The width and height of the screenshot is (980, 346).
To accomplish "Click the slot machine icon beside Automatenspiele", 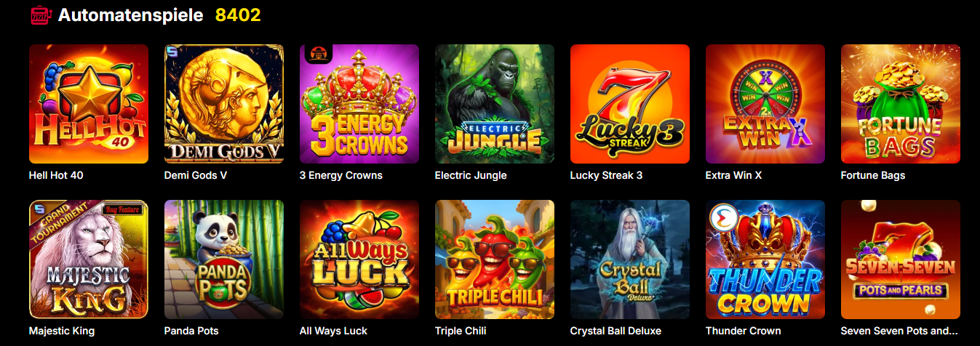I will [40, 15].
